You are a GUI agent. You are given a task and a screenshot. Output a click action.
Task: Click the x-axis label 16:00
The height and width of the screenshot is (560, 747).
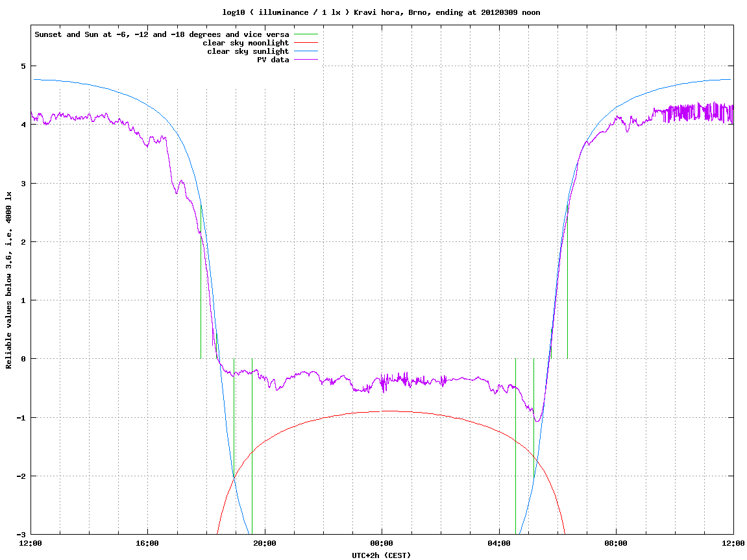point(148,543)
